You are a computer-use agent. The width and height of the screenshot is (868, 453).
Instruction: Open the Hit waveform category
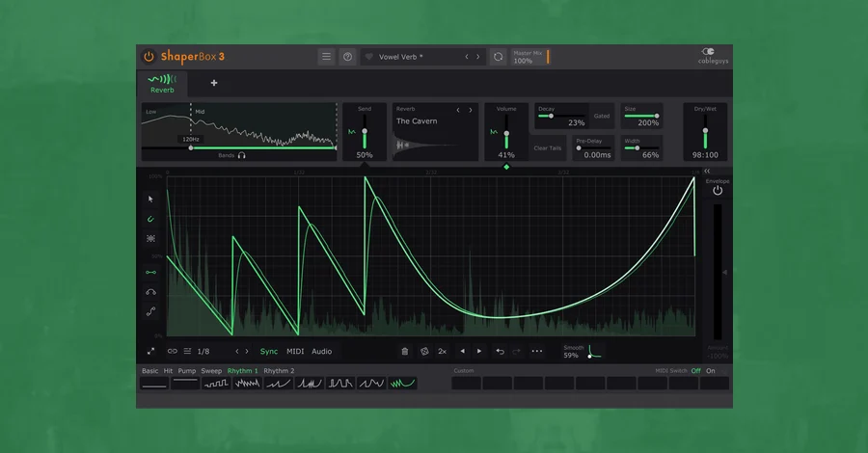(168, 370)
